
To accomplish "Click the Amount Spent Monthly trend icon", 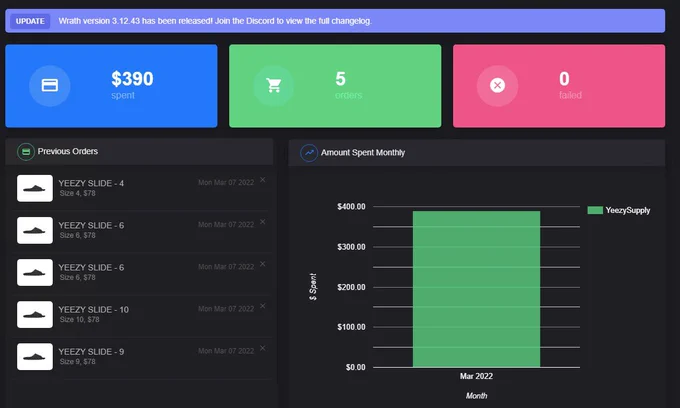I will point(309,153).
